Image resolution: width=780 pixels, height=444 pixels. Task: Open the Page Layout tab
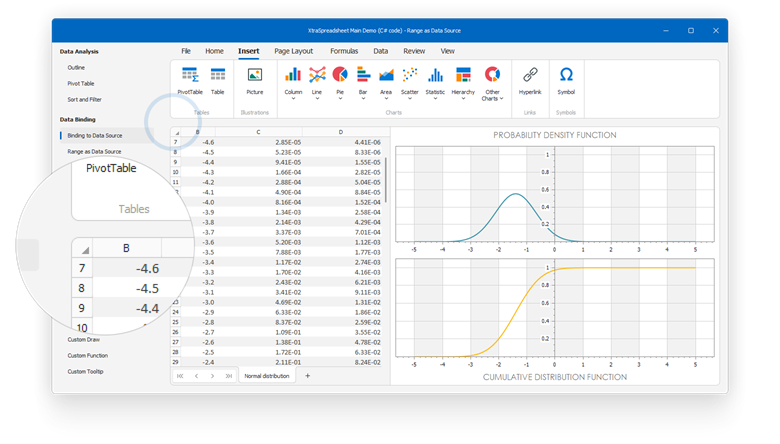pos(293,51)
